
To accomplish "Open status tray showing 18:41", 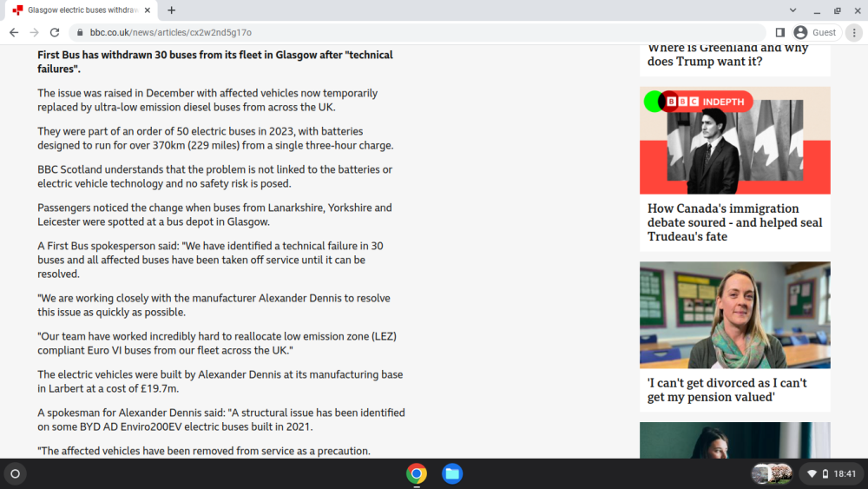I will 832,473.
